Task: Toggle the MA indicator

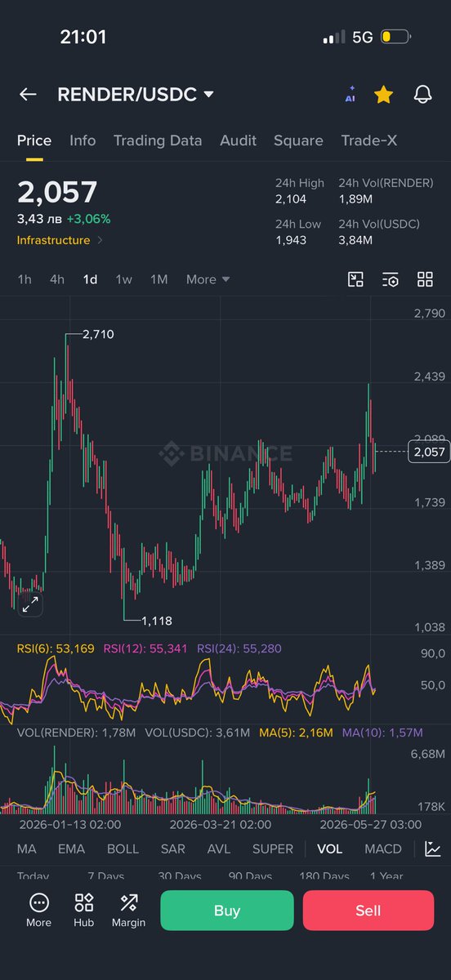Action: (27, 849)
